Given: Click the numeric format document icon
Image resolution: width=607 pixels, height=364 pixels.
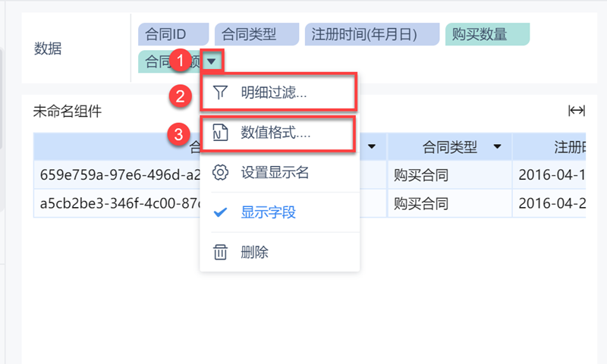Looking at the screenshot, I should coord(220,133).
